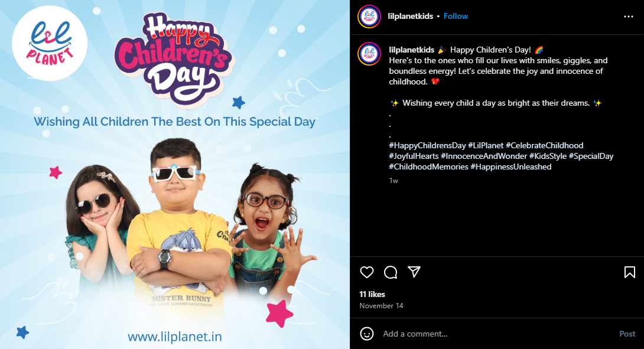Open the profile avatar beside the caption
This screenshot has width=644, height=349.
click(x=369, y=54)
